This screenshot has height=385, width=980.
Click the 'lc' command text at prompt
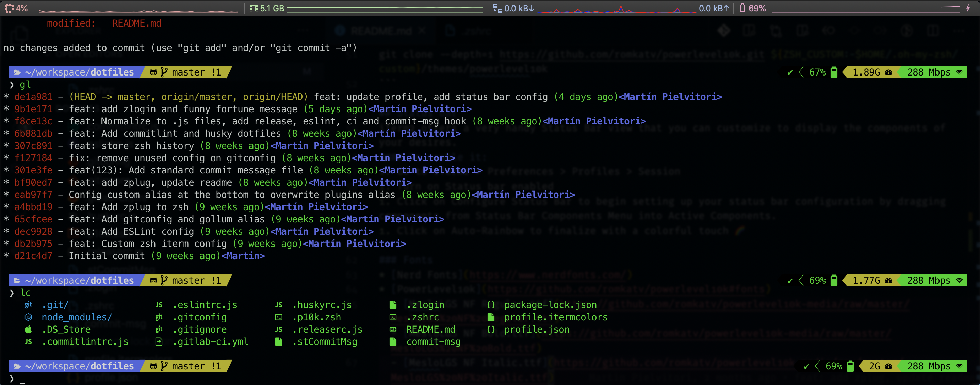pos(25,292)
